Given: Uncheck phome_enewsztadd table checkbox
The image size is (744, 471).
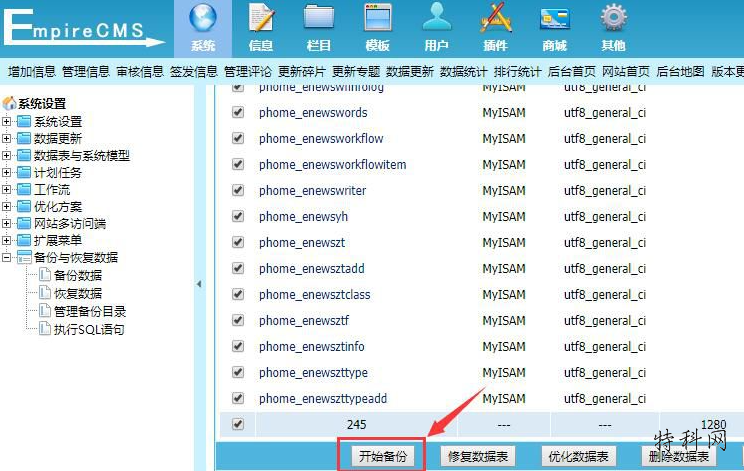Looking at the screenshot, I should tap(238, 268).
